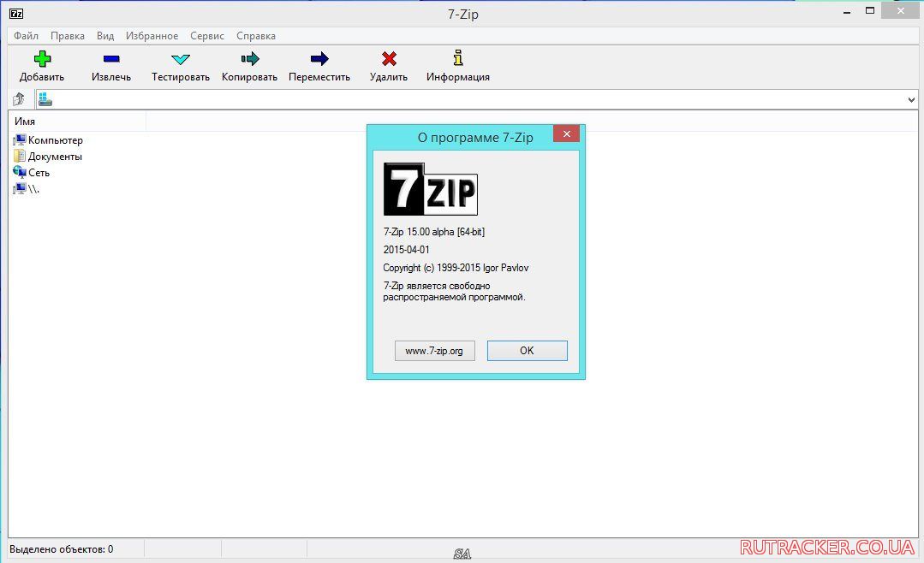The width and height of the screenshot is (924, 563).
Task: Open the www.7-zip.org website button
Action: pos(434,351)
